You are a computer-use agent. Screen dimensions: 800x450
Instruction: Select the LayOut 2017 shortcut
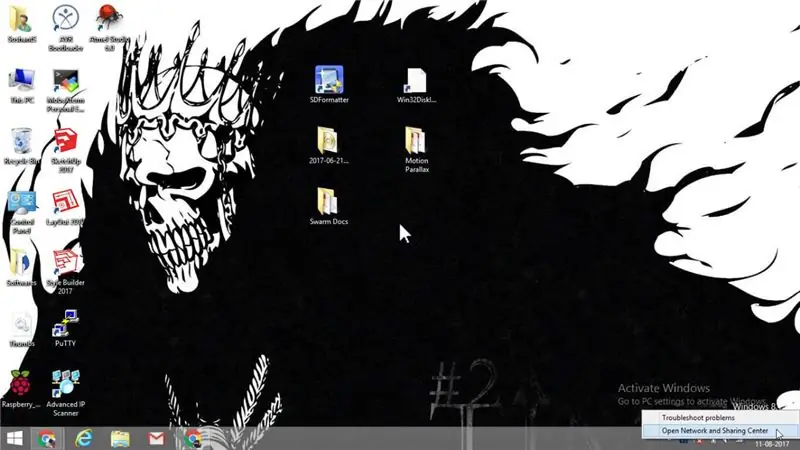tap(65, 207)
